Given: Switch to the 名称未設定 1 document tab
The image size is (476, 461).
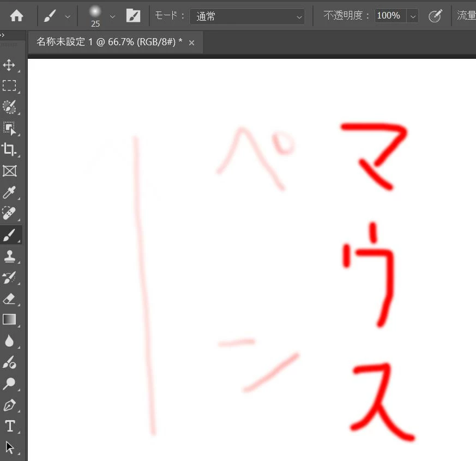Looking at the screenshot, I should point(109,42).
